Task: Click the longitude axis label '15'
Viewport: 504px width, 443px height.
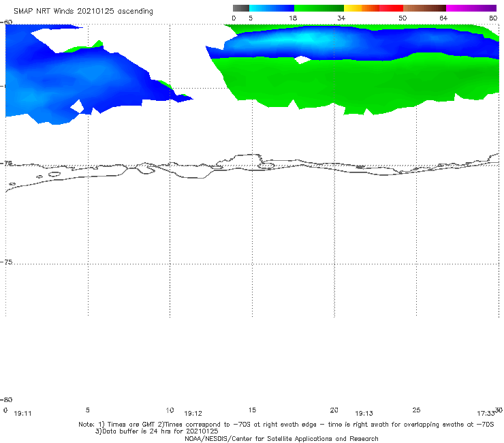Action: [252, 410]
